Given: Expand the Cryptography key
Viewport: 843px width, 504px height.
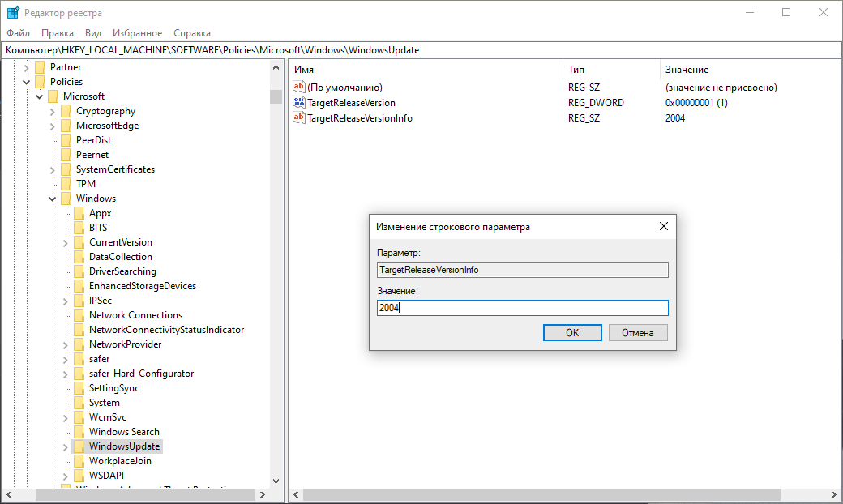Looking at the screenshot, I should click(x=52, y=112).
